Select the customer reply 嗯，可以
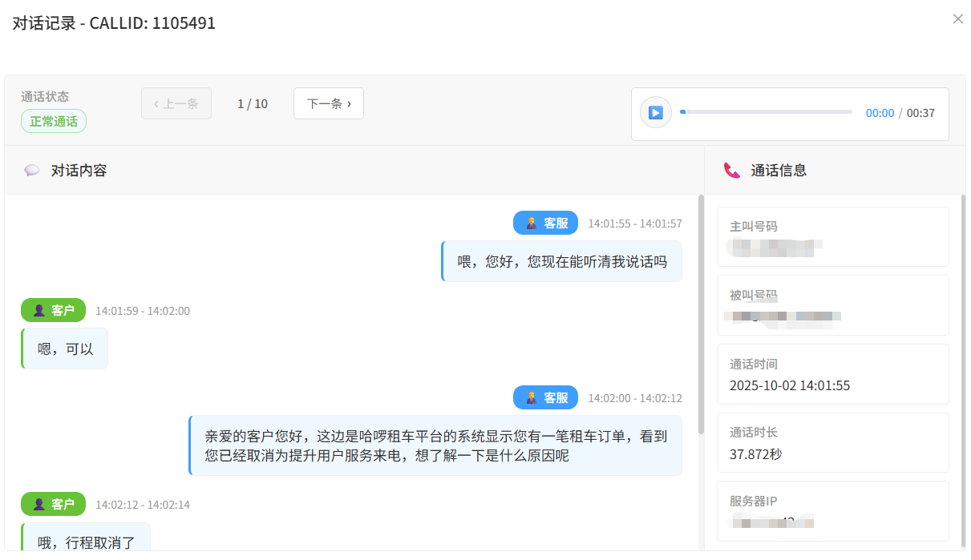This screenshot has height=560, width=971. coord(65,348)
